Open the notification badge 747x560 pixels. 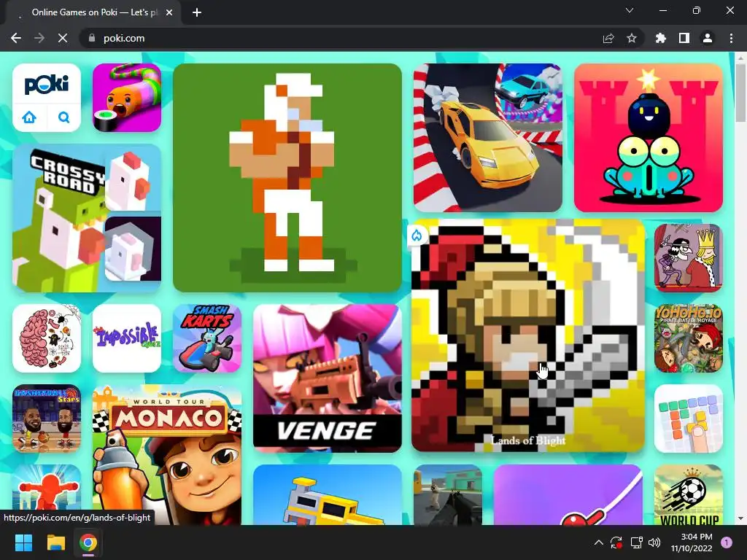(727, 542)
